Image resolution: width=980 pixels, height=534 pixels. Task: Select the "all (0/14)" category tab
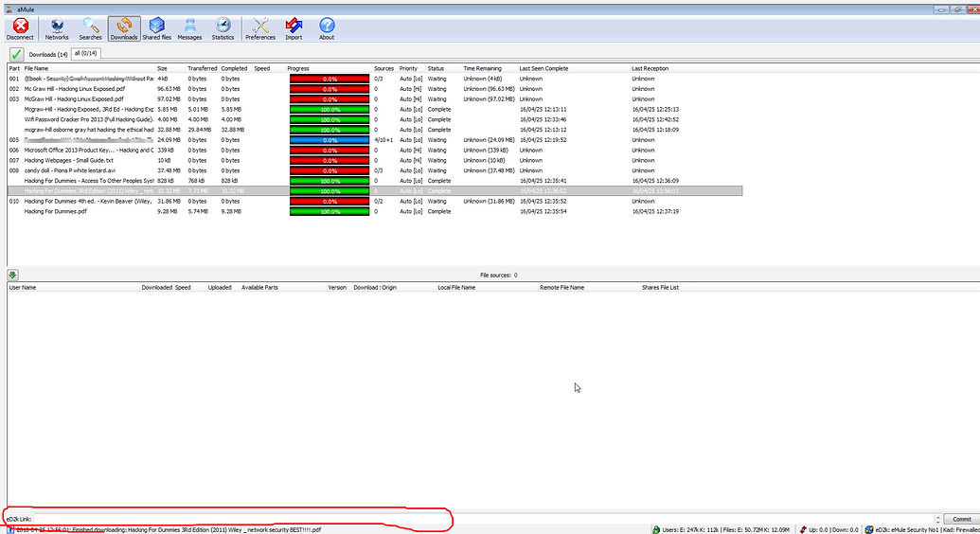[x=86, y=54]
